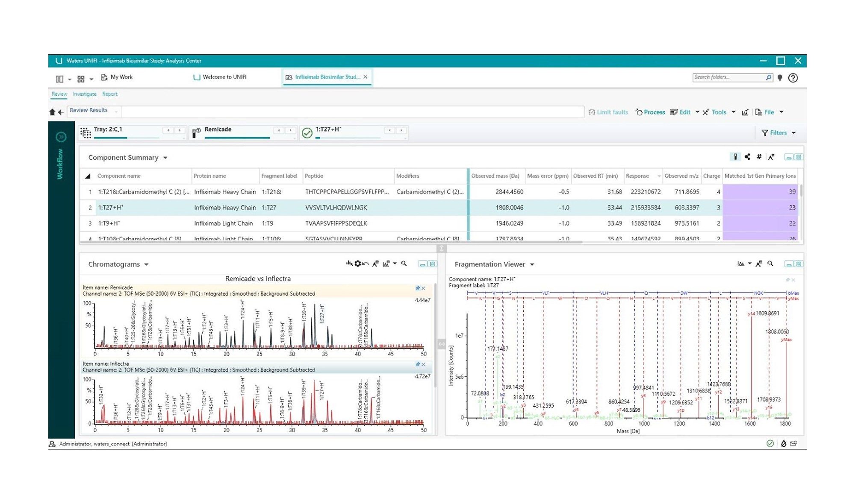Toggle the vial view button in Component Summary
This screenshot has height=504, width=855.
point(735,157)
